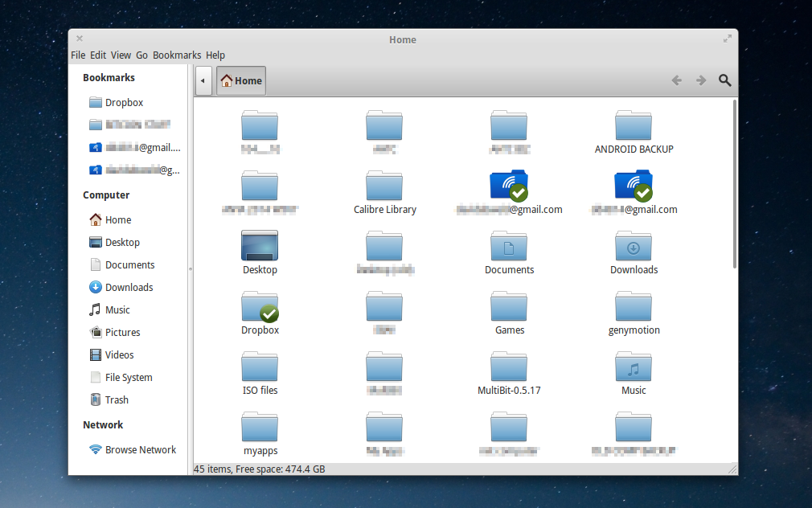Image resolution: width=812 pixels, height=508 pixels.
Task: Go to Home in sidebar
Action: click(110, 220)
